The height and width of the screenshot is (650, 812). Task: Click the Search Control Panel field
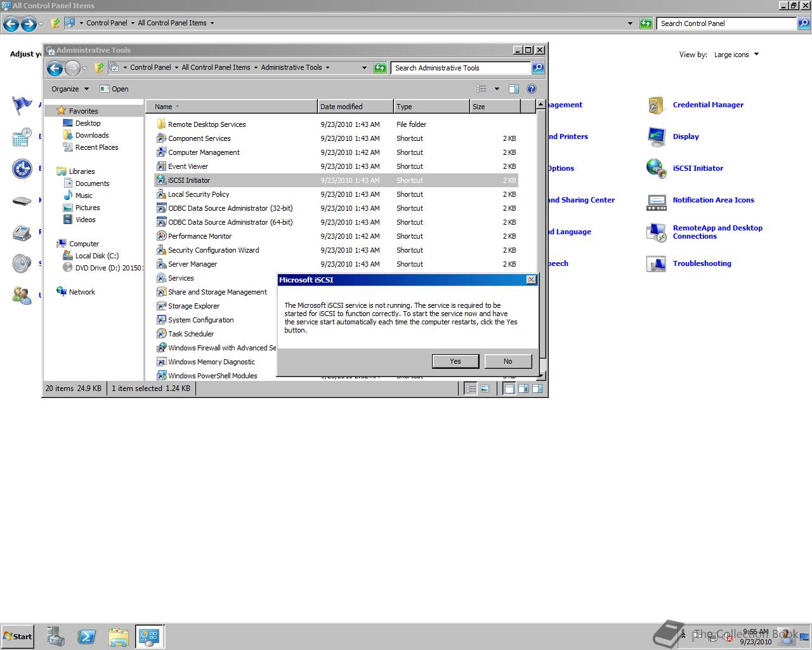click(x=727, y=23)
